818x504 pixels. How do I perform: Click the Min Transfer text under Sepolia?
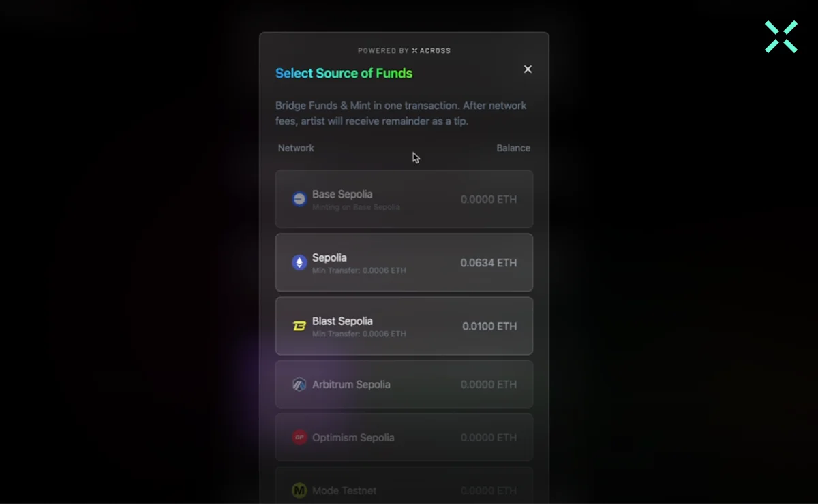click(x=359, y=270)
